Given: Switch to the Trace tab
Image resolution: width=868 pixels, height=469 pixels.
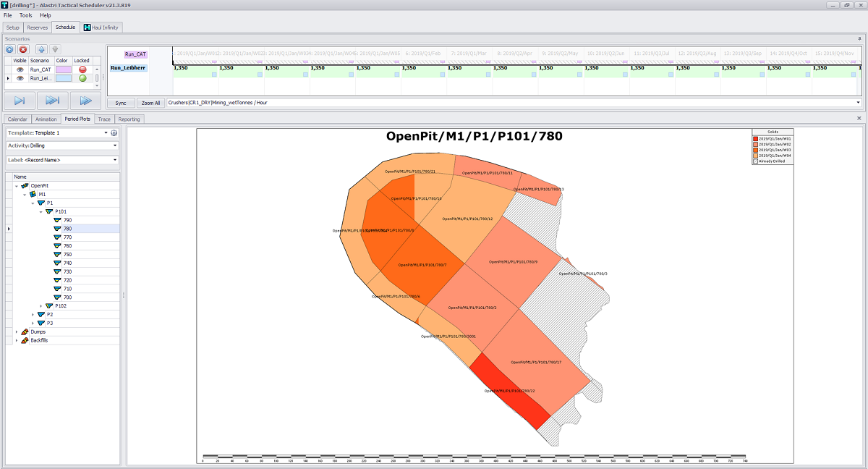Looking at the screenshot, I should [104, 119].
